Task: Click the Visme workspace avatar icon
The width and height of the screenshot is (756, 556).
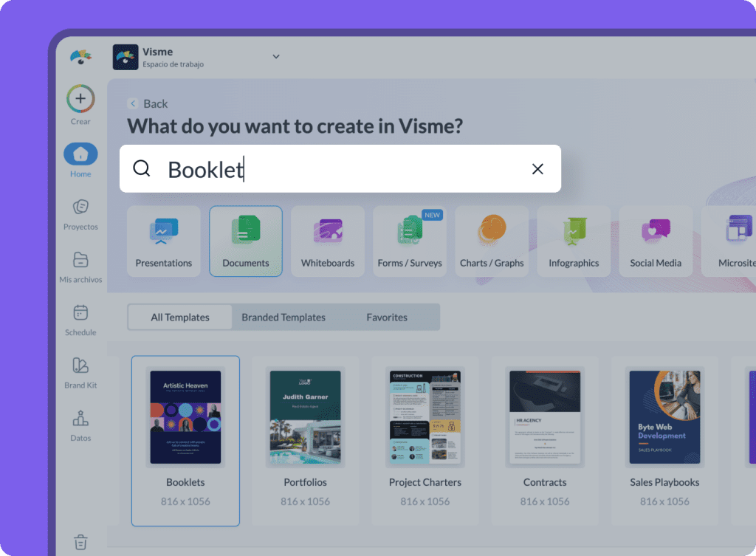Action: point(126,58)
